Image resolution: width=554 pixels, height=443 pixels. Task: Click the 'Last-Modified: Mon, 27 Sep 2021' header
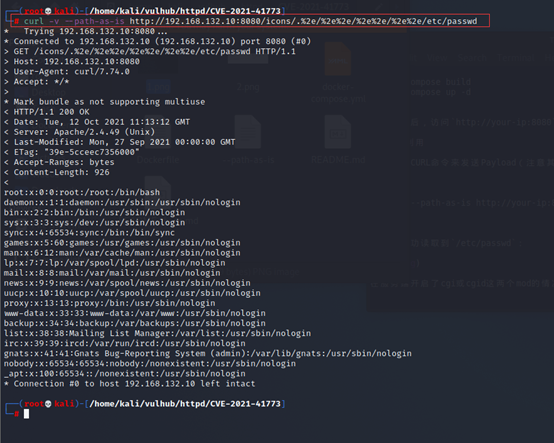coord(119,142)
